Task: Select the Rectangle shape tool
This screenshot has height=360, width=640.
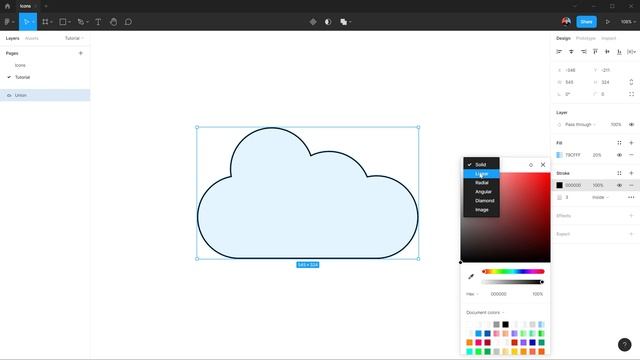Action: tap(63, 22)
